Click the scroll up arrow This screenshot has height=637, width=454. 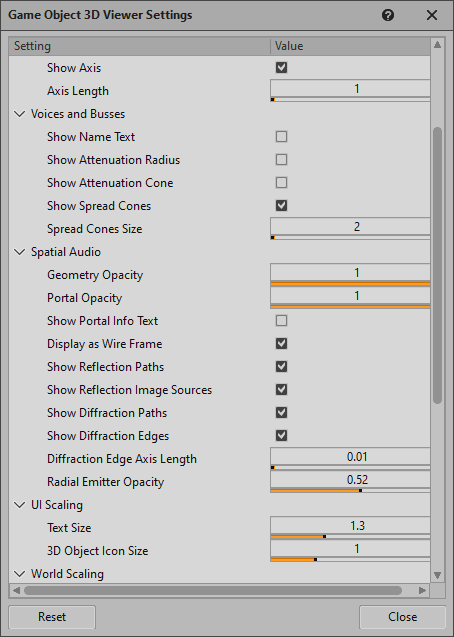pyautogui.click(x=437, y=45)
